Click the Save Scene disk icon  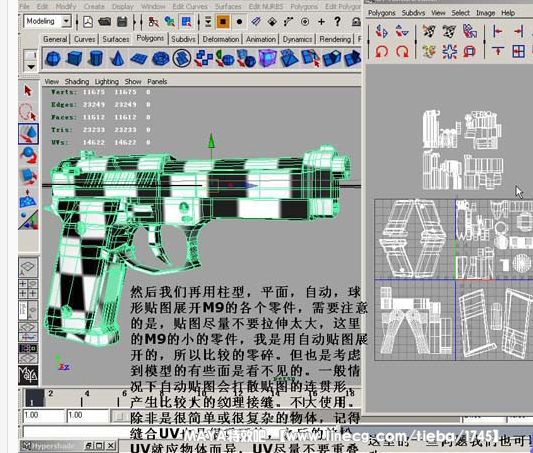pos(122,22)
